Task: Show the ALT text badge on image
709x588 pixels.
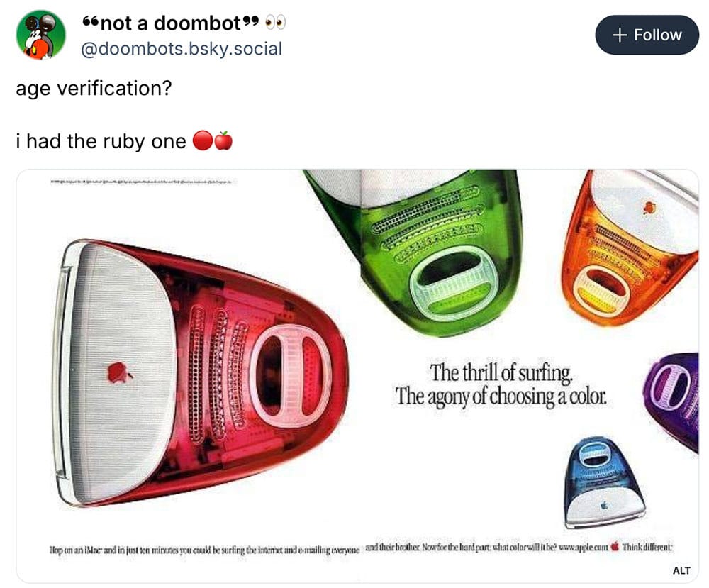Action: 681,570
